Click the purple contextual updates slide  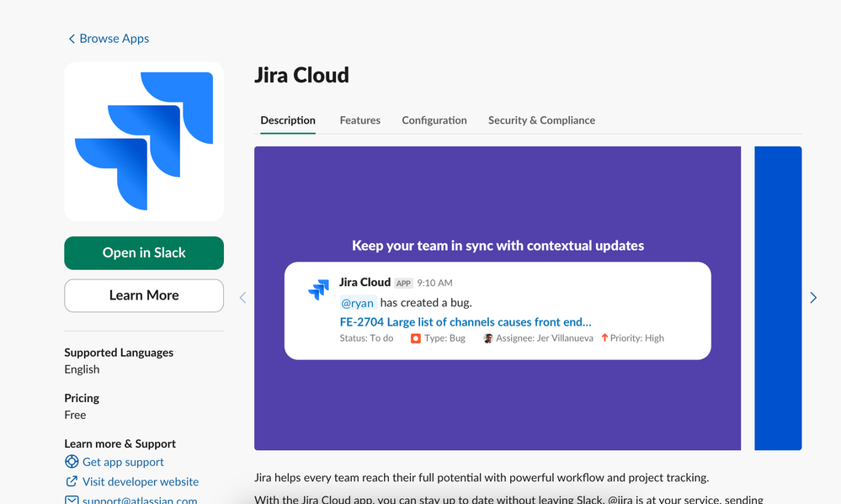(498, 298)
